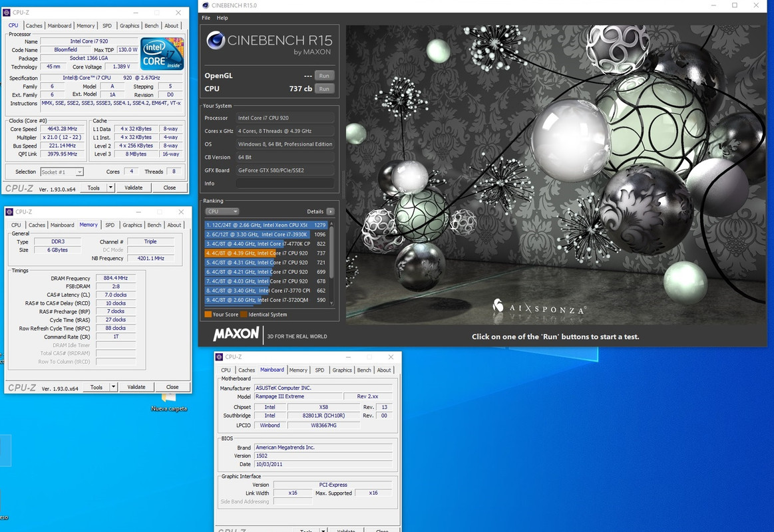Select Nueva carpeta desktop folder

(169, 403)
